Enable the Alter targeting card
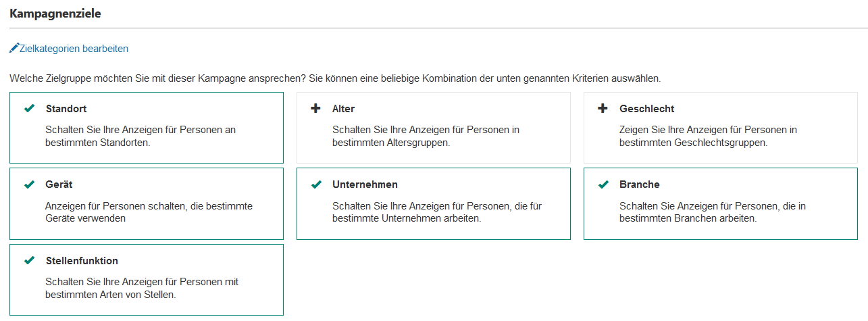This screenshot has width=868, height=321. (434, 128)
